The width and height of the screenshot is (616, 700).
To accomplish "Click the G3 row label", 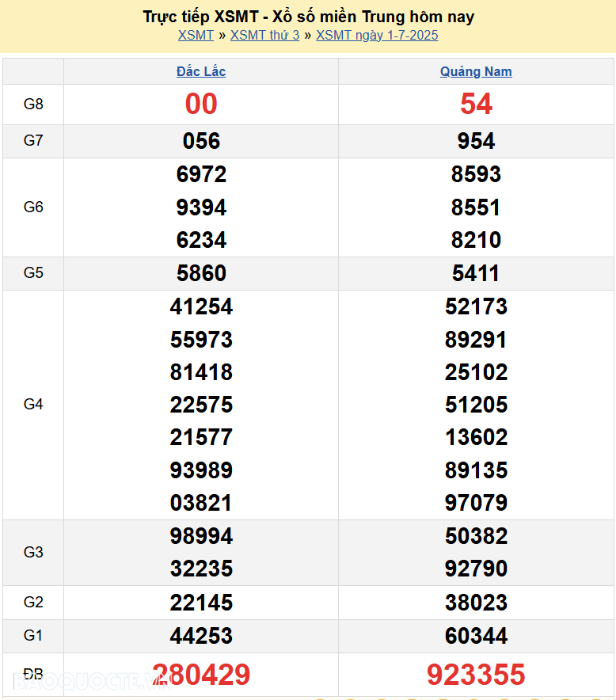I will (33, 552).
